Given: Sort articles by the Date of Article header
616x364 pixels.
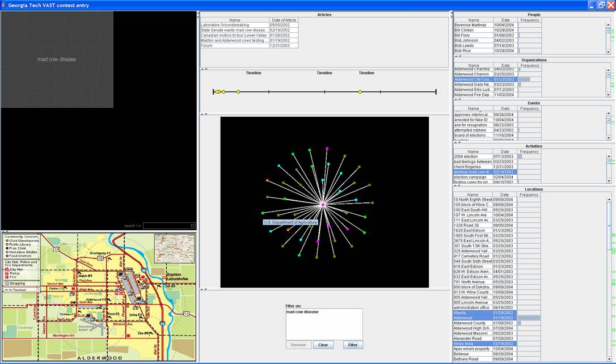Looking at the screenshot, I should [284, 20].
